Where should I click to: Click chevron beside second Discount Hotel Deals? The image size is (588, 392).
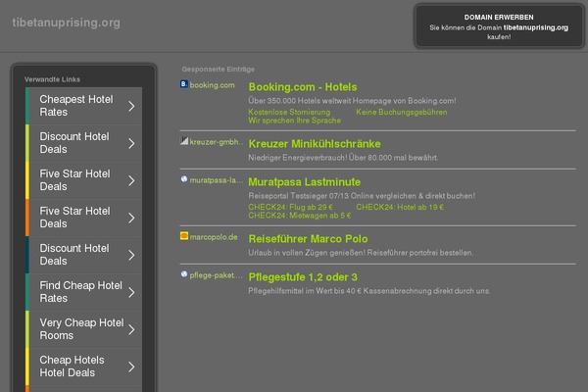coord(131,255)
